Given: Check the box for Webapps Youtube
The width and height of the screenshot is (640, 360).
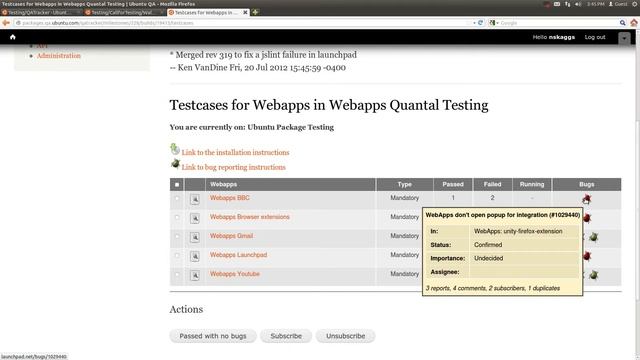Looking at the screenshot, I should (x=177, y=274).
